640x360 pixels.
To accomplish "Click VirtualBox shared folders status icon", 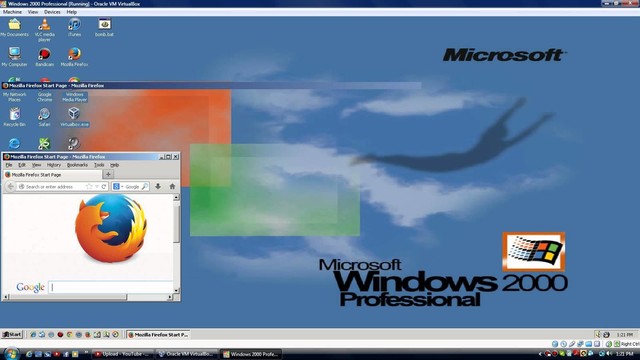I will click(x=589, y=344).
